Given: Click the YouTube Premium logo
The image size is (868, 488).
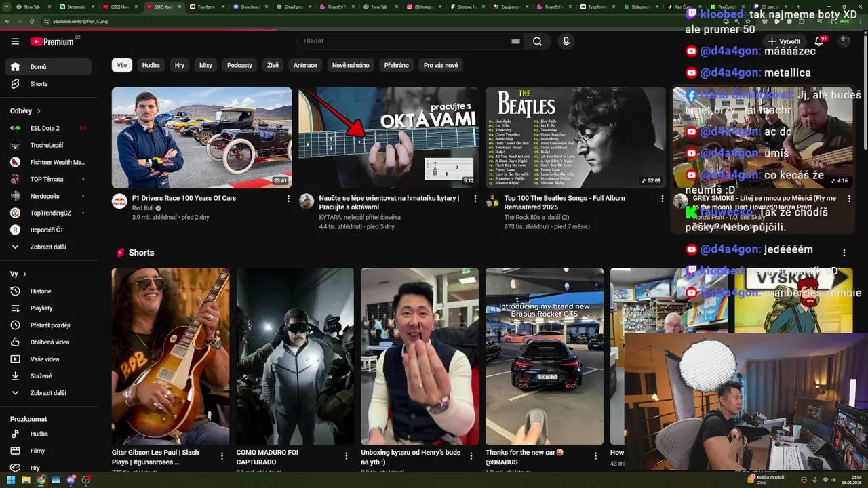Looking at the screenshot, I should pyautogui.click(x=54, y=41).
